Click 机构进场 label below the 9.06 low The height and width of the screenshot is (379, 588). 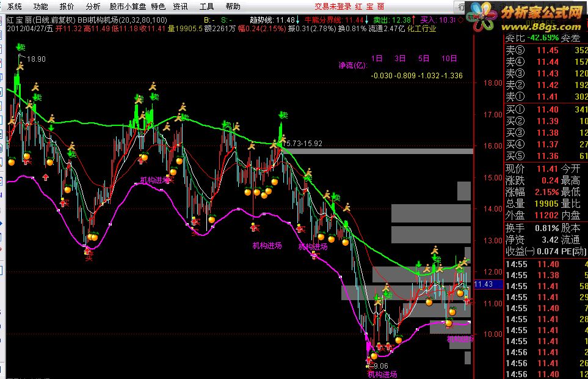[x=382, y=374]
